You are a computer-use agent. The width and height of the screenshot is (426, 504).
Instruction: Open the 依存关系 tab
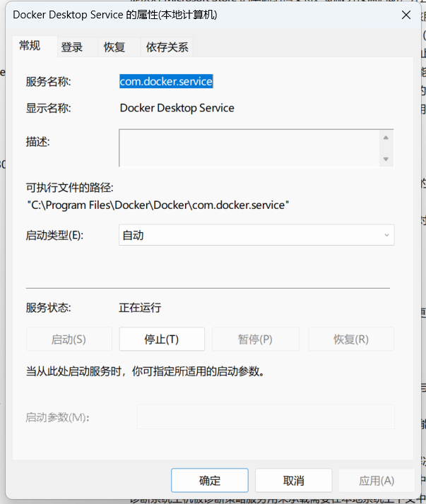(167, 47)
